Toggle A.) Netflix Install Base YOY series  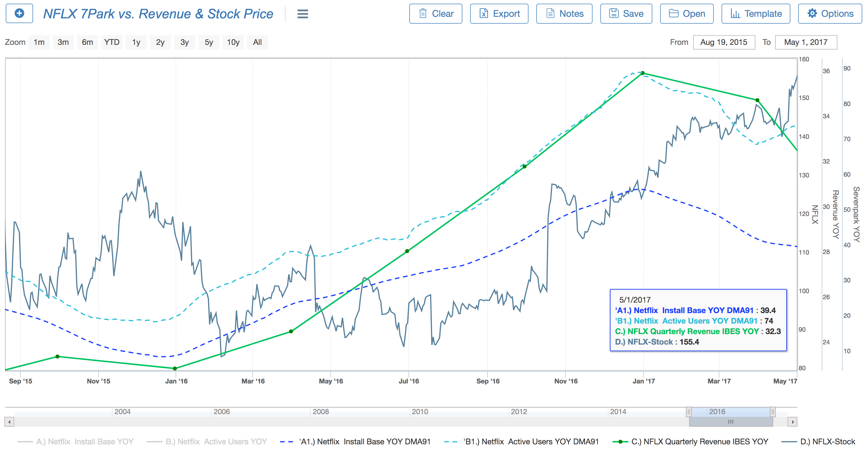(76, 441)
